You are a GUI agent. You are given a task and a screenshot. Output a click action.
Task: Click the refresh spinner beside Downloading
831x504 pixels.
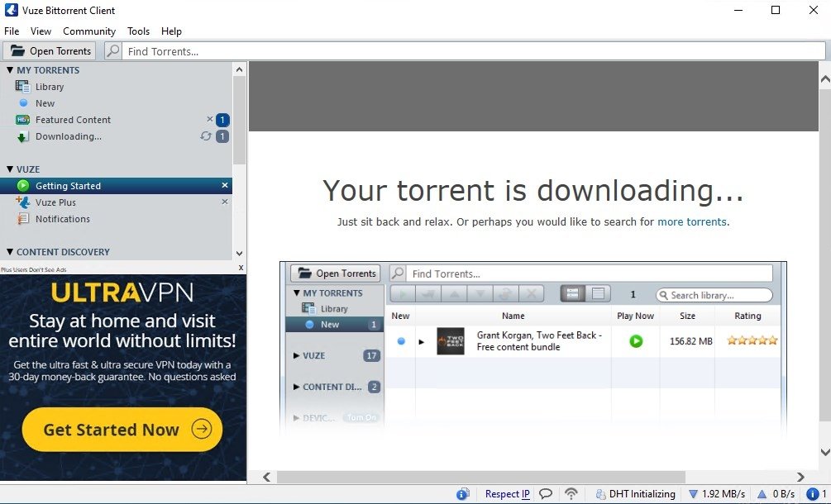point(206,136)
